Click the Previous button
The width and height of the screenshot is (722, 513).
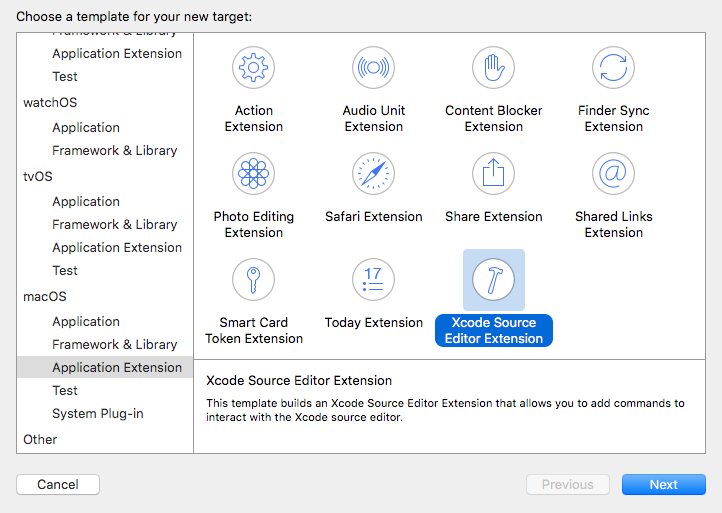click(x=568, y=484)
